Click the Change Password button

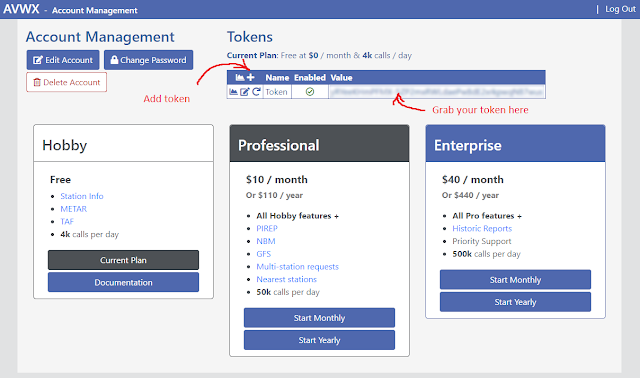click(149, 60)
